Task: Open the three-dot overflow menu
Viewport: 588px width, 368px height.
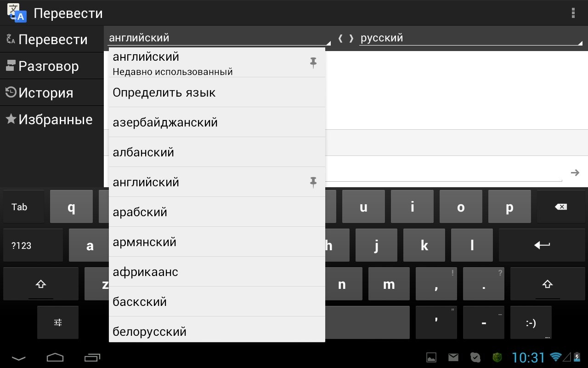Action: (x=573, y=13)
